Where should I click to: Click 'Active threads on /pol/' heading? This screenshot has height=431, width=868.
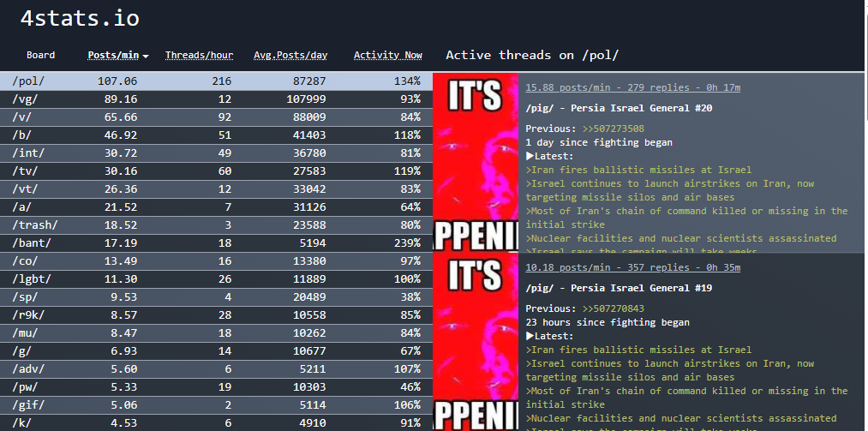[x=532, y=55]
